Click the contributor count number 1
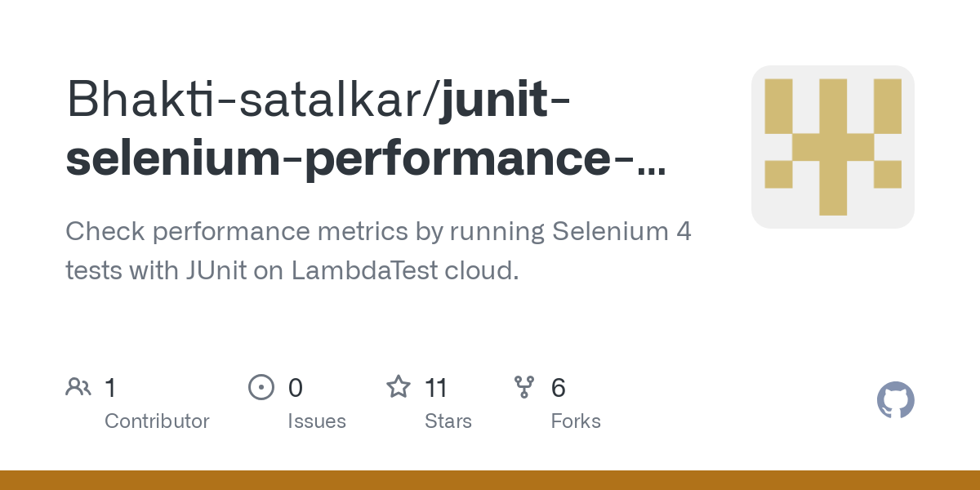 [x=110, y=387]
